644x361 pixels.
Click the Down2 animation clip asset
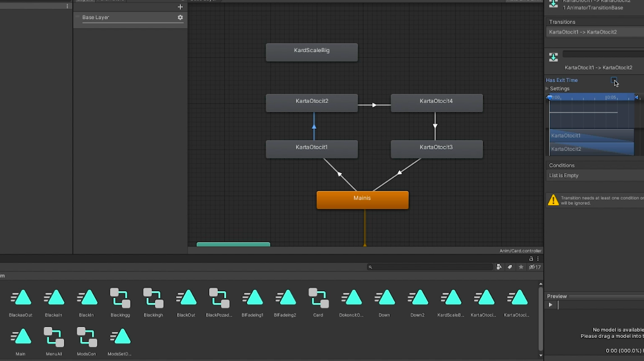click(x=417, y=298)
